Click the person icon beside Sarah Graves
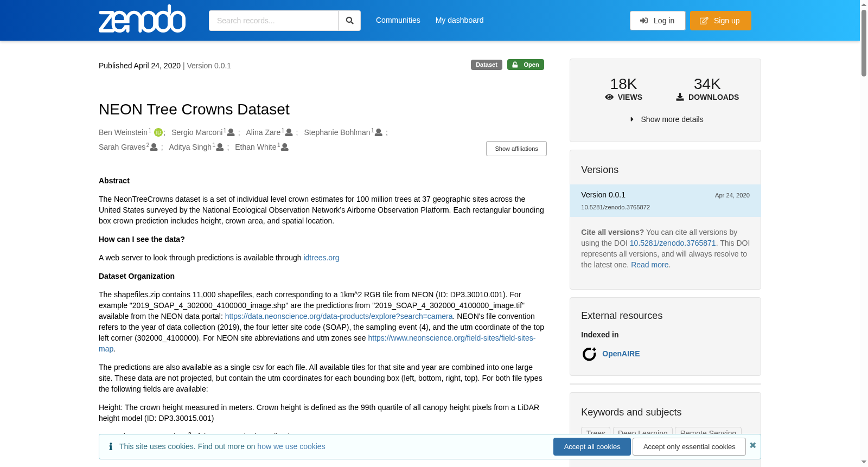 click(154, 147)
